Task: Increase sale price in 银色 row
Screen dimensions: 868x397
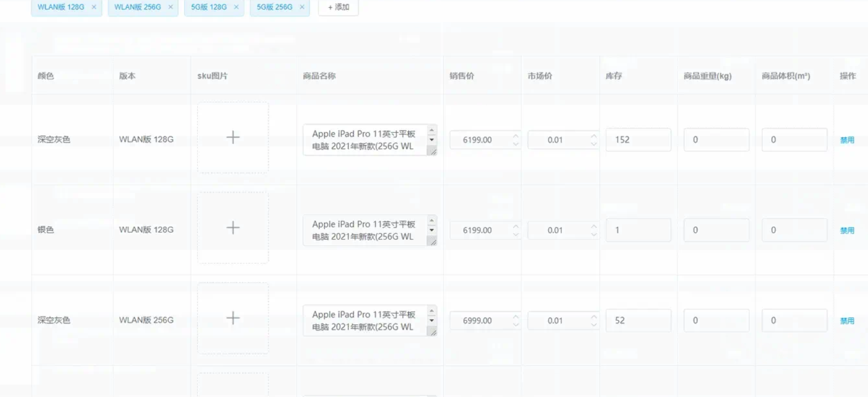Action: pos(516,226)
